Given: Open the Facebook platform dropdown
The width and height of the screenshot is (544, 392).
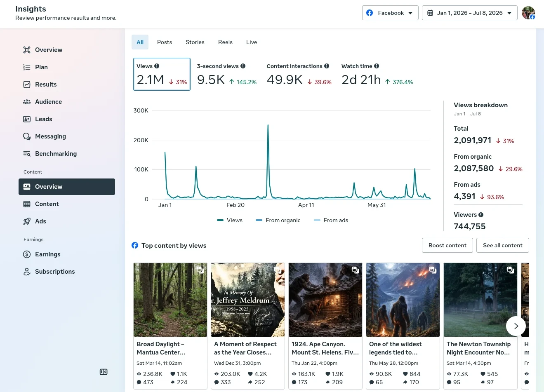Looking at the screenshot, I should pyautogui.click(x=390, y=13).
